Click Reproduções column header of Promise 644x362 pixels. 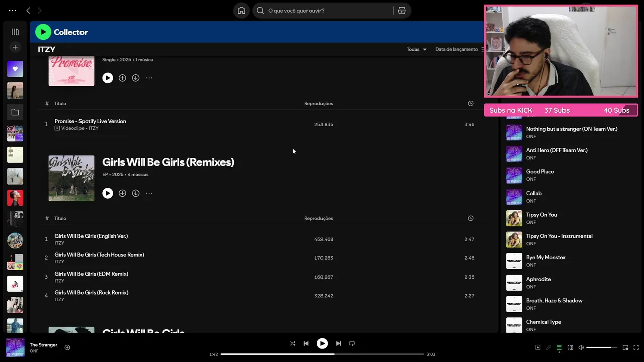tap(318, 103)
